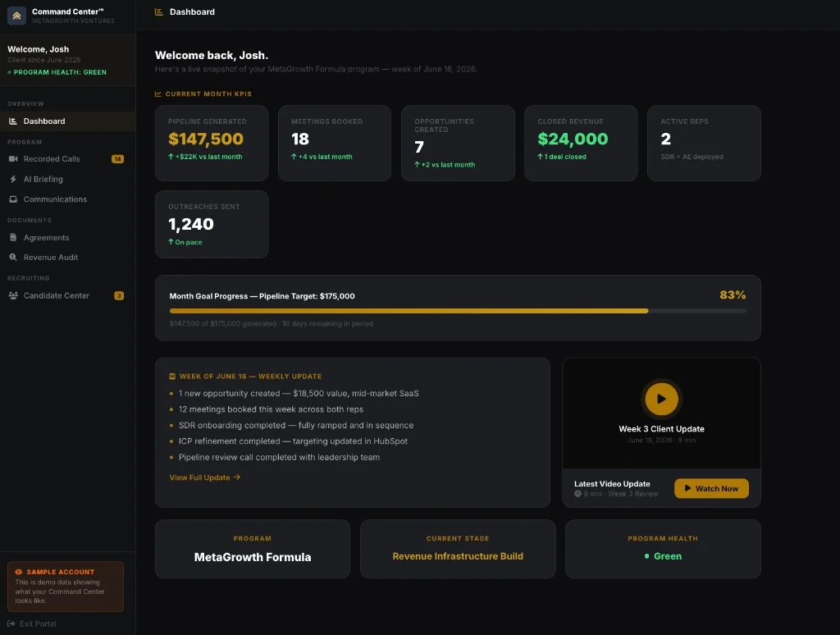Play the Week 3 Client Update video
840x635 pixels.
(661, 399)
